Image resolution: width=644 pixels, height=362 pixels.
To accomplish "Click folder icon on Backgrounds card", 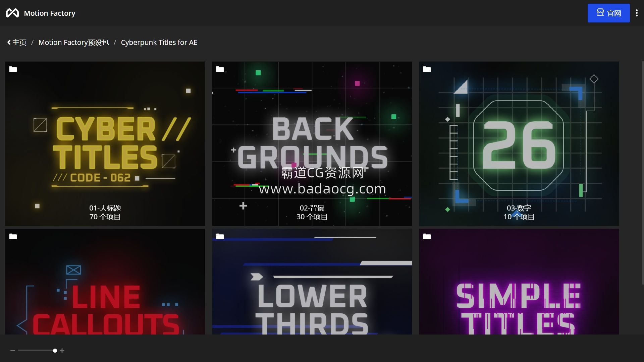I will [220, 69].
